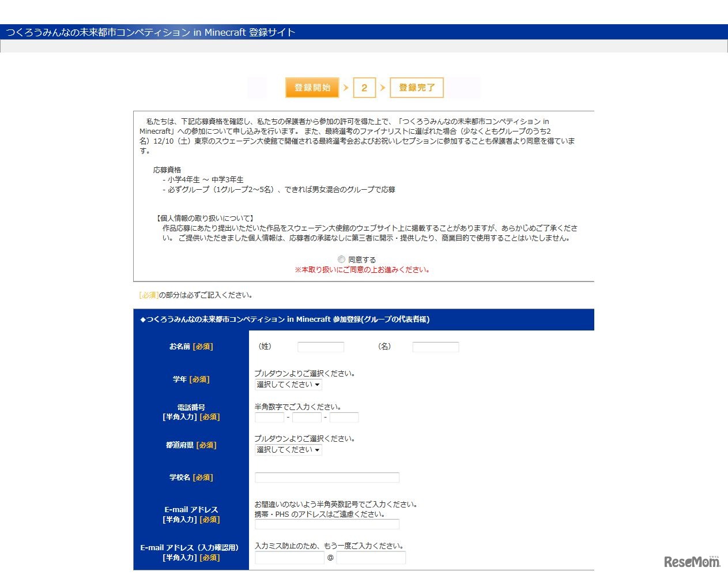
Task: Click the step 2 indicator
Action: coord(364,88)
